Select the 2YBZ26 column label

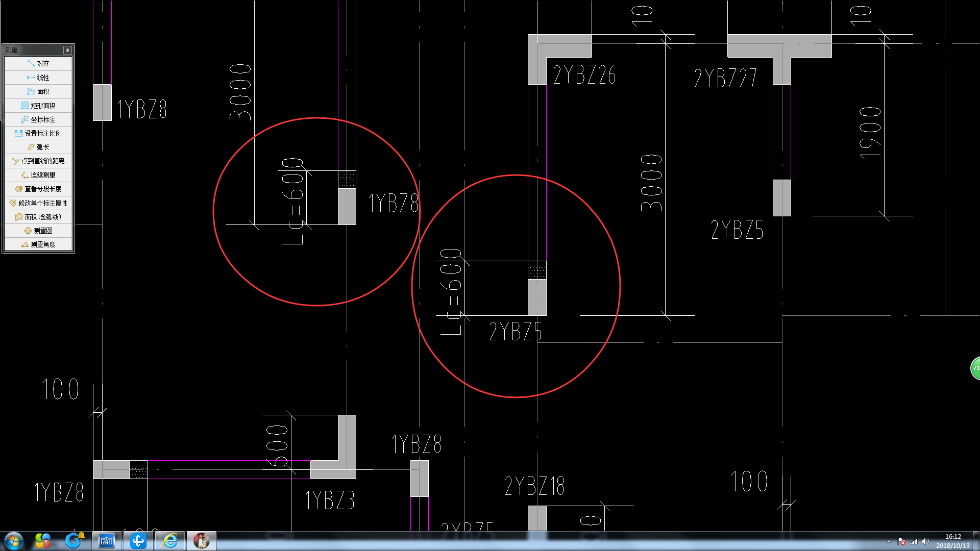click(584, 75)
